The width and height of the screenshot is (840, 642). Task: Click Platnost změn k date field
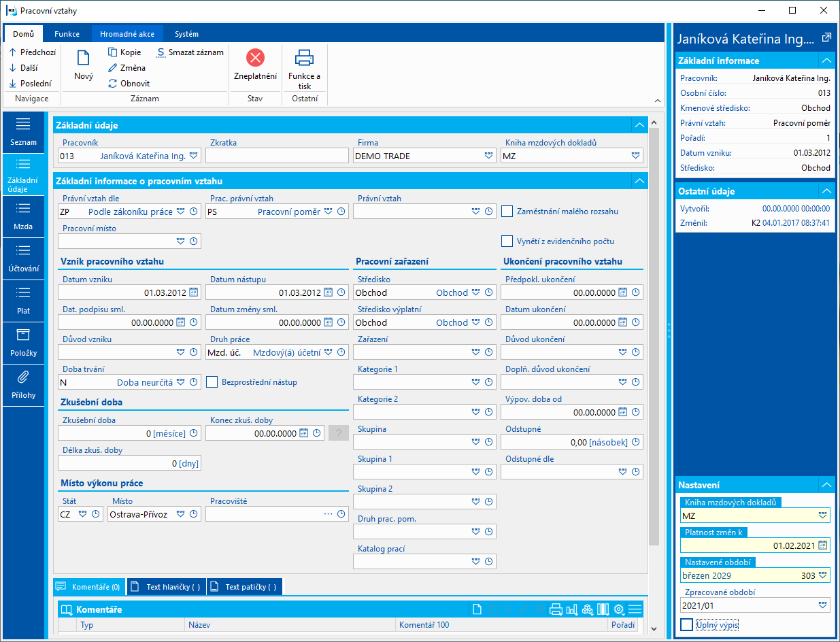point(755,545)
